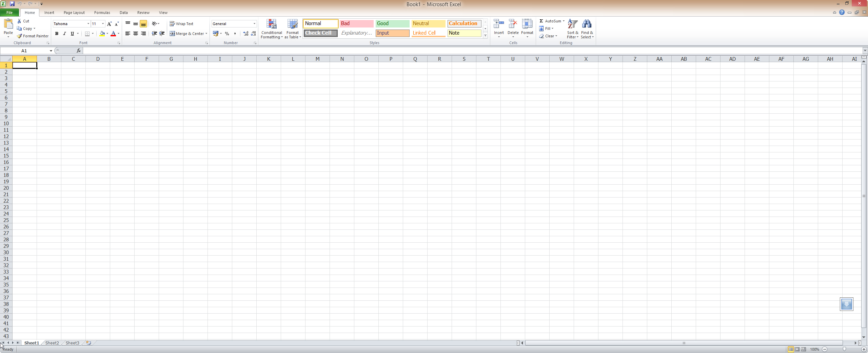Toggle Wrap Text for the cell
The height and width of the screenshot is (353, 868).
pyautogui.click(x=181, y=24)
